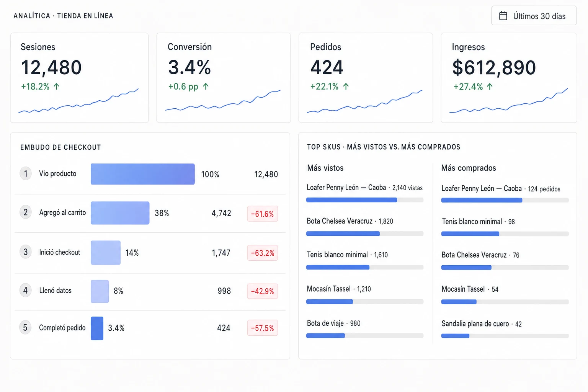Open Sandalia plana de cuero with 42 orders
The image size is (588, 392).
tap(482, 324)
